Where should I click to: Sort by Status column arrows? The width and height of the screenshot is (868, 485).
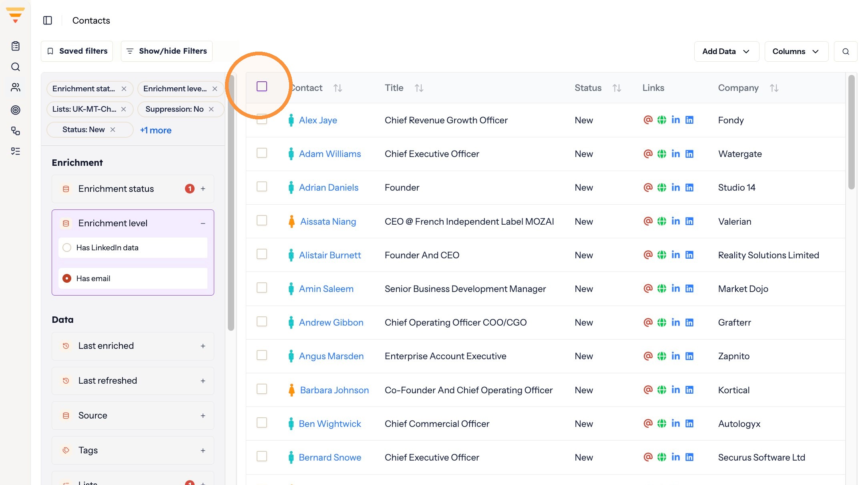(617, 88)
